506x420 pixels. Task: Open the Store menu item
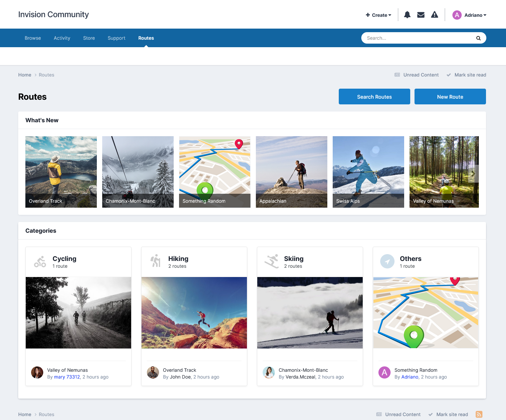coord(89,38)
